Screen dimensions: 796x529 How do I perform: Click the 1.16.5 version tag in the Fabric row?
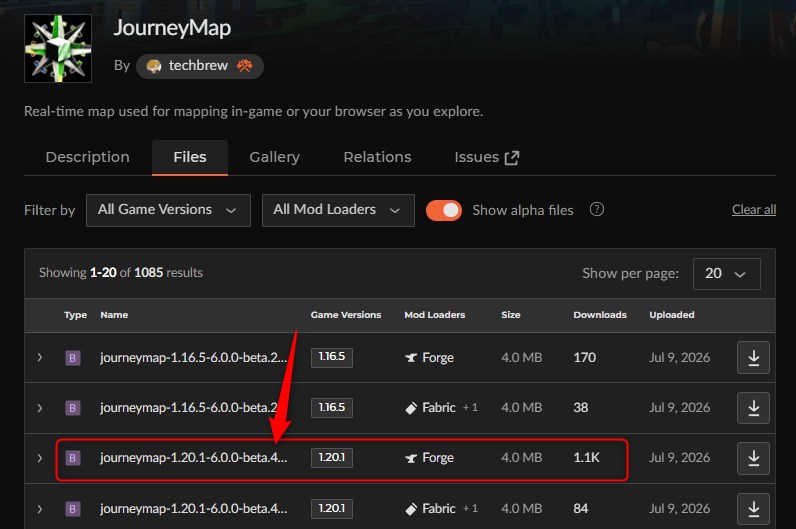pyautogui.click(x=331, y=408)
